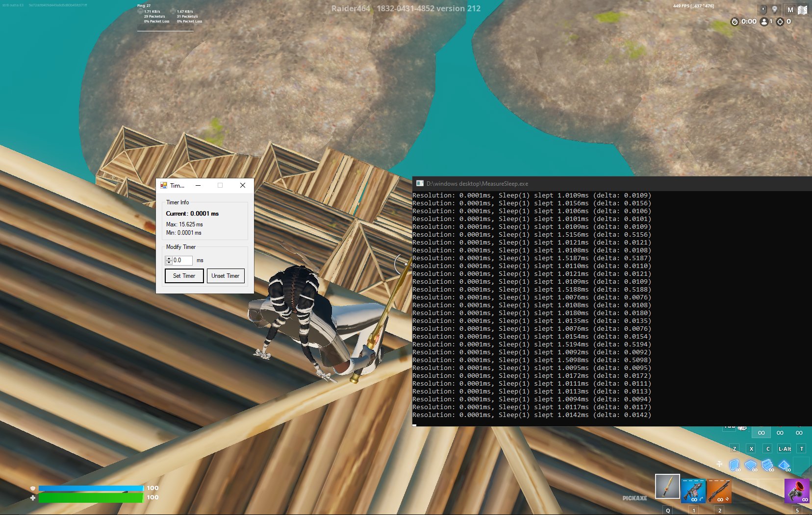Image resolution: width=812 pixels, height=515 pixels.
Task: Click the eliminations crosshair icon
Action: click(x=780, y=22)
